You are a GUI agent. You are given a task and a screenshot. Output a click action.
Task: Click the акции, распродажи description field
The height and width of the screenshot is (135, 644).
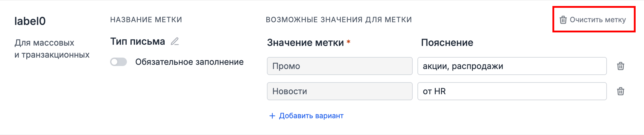click(x=512, y=66)
